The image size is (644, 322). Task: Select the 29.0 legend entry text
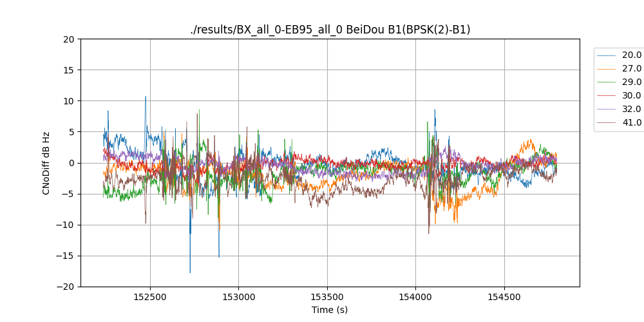(631, 82)
